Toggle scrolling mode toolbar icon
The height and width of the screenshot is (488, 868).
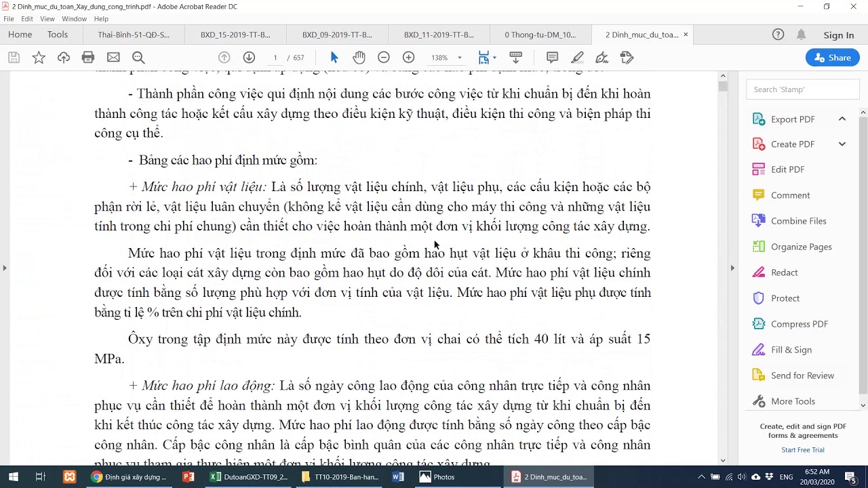point(515,58)
